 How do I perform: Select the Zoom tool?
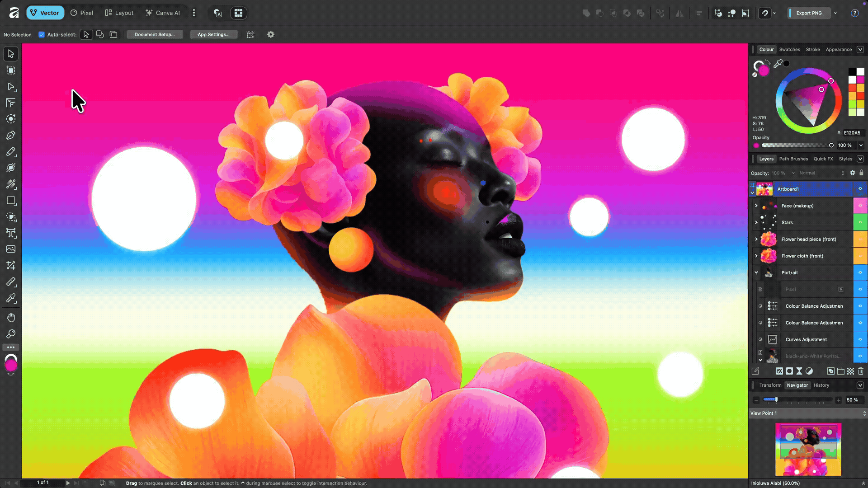tap(11, 334)
